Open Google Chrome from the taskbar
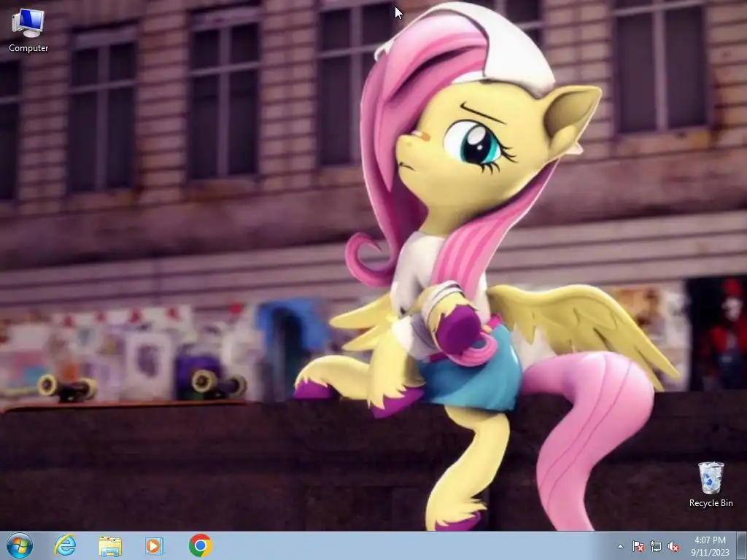Viewport: 747px width, 560px height. click(200, 545)
